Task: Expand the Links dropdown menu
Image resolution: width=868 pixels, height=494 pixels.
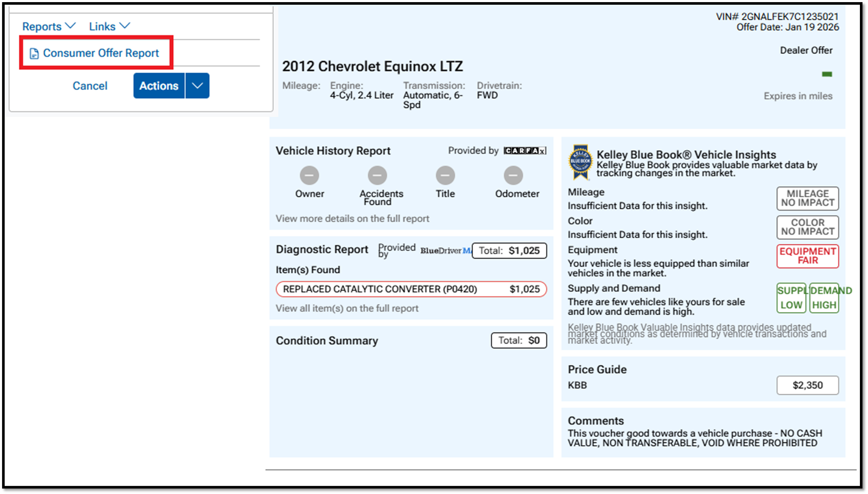Action: [x=109, y=27]
